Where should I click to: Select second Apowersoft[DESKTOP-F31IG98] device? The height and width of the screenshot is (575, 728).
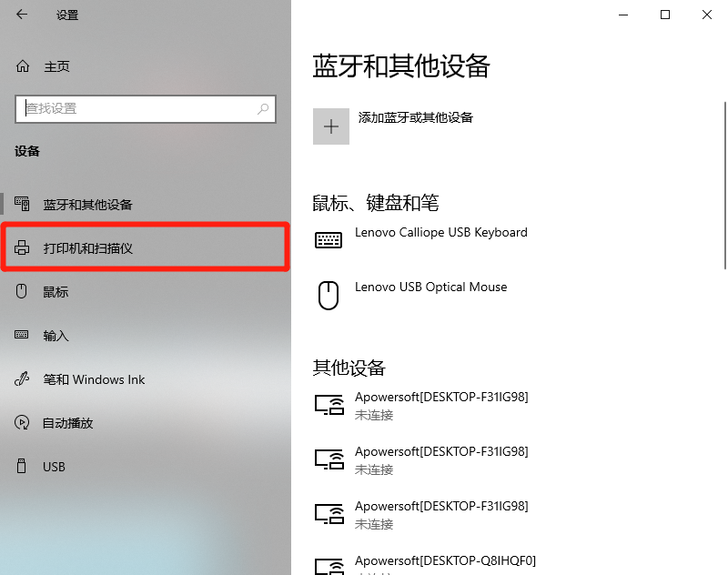(x=440, y=459)
